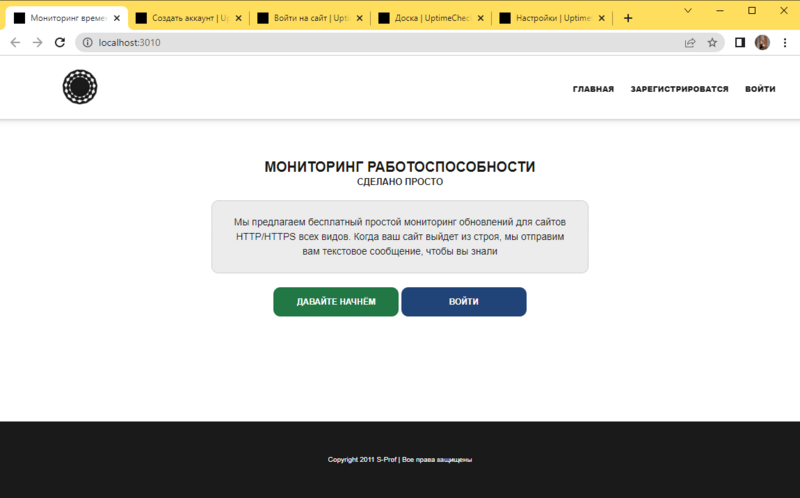The image size is (800, 498).
Task: Share this page icon
Action: pyautogui.click(x=690, y=43)
